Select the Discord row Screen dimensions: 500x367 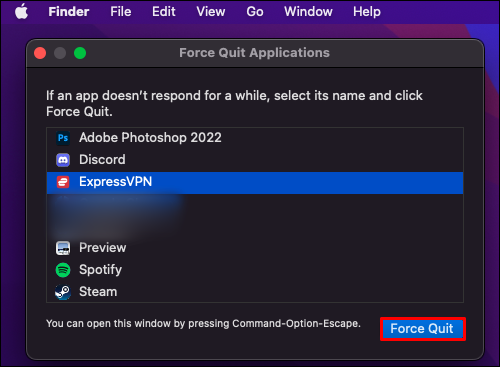tap(255, 160)
